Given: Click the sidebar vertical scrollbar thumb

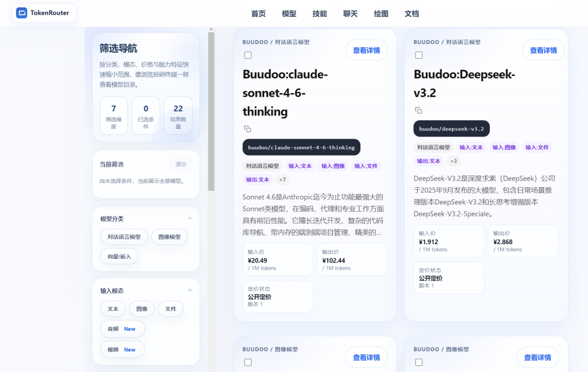Looking at the screenshot, I should point(211,111).
